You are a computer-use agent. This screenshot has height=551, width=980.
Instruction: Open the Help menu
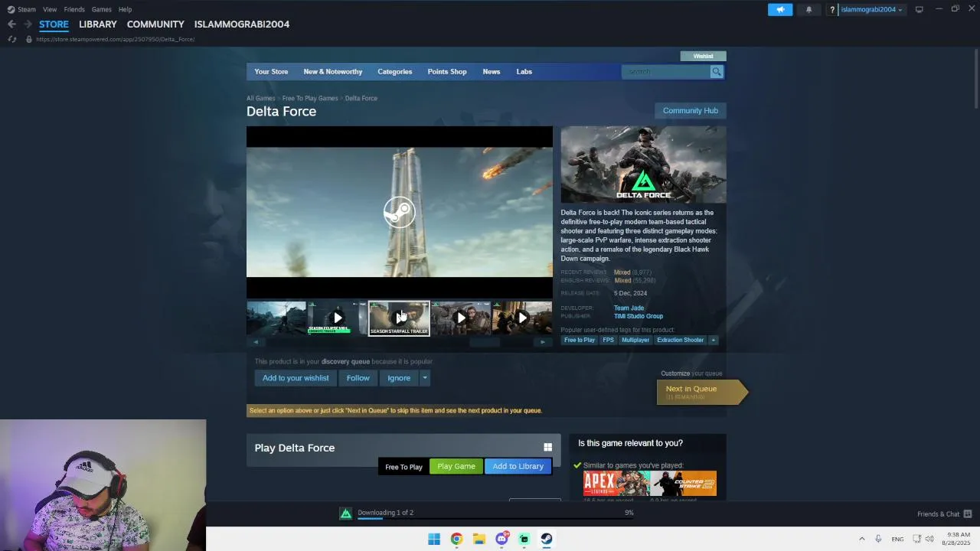125,9
